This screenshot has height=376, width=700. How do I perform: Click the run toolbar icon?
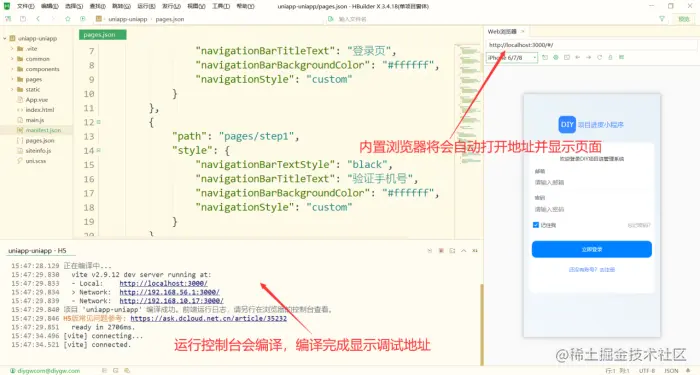[83, 19]
